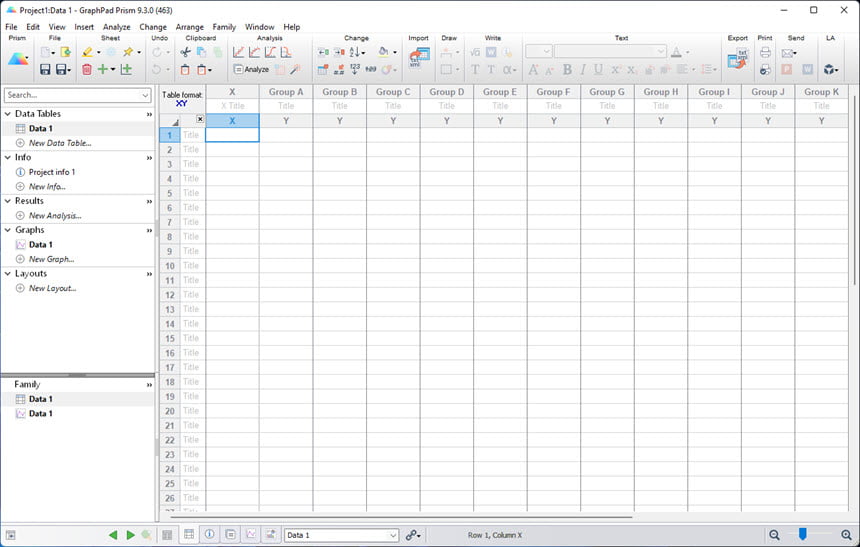This screenshot has width=860, height=547.
Task: Click the data table icon in status bar
Action: pyautogui.click(x=189, y=534)
